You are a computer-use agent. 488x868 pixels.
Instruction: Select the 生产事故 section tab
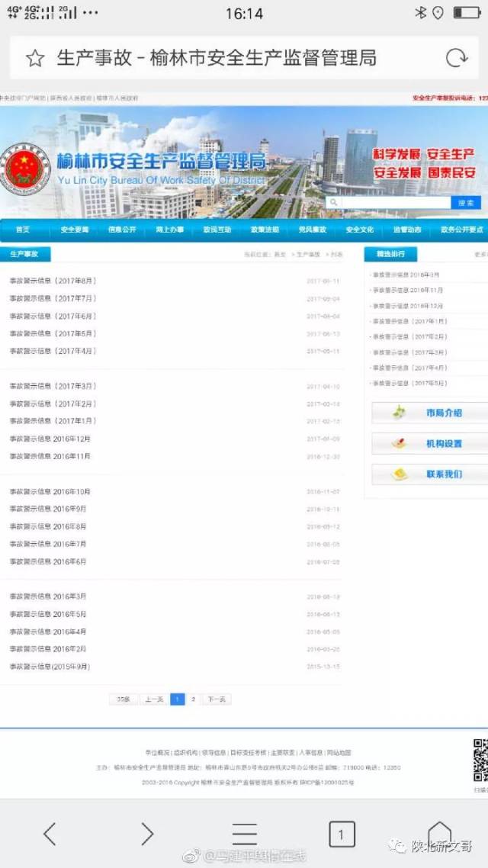pos(25,254)
